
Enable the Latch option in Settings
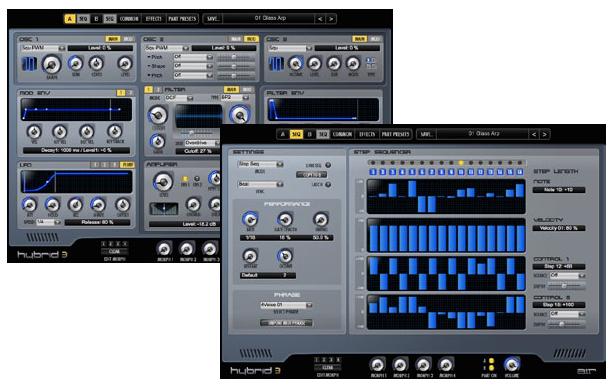[328, 184]
